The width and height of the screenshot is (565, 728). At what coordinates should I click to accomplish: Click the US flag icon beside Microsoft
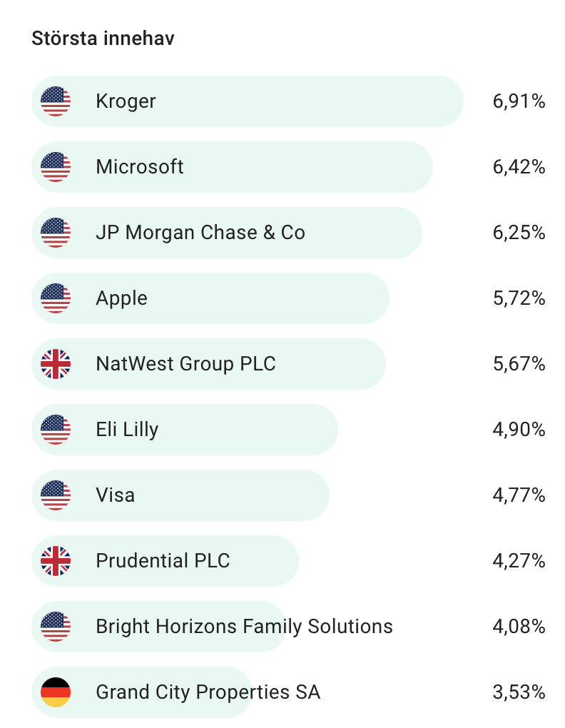(x=56, y=167)
